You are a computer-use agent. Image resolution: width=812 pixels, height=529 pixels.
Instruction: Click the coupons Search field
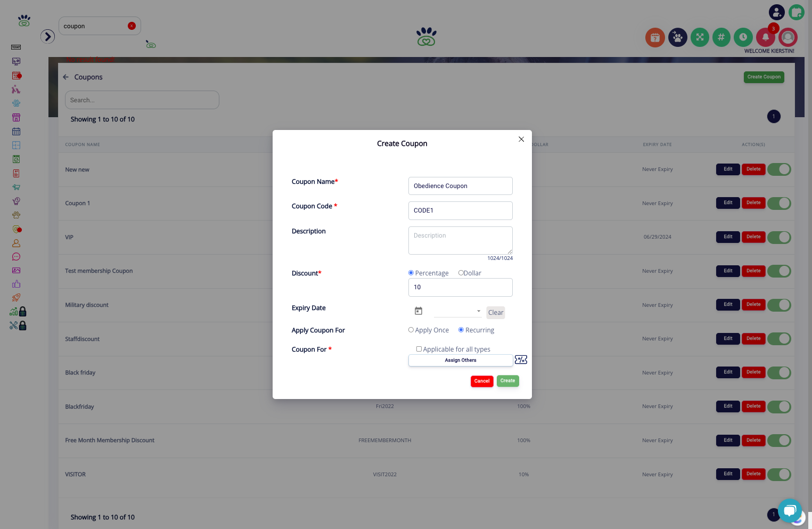142,100
